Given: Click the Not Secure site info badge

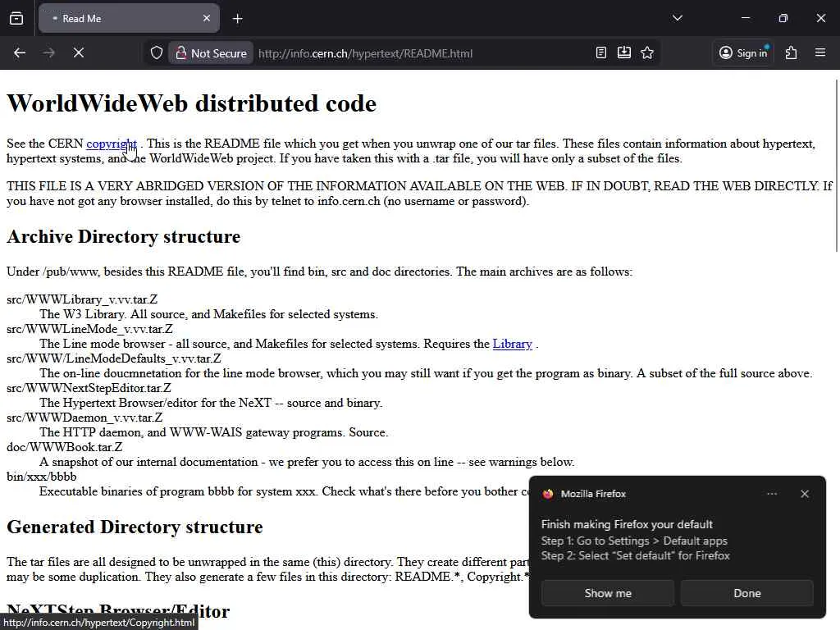Looking at the screenshot, I should tap(211, 53).
